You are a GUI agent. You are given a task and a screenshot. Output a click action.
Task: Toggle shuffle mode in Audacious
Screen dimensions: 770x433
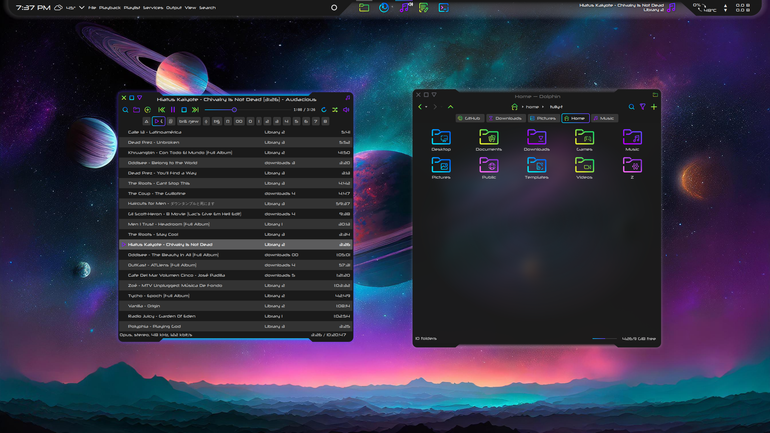(335, 110)
